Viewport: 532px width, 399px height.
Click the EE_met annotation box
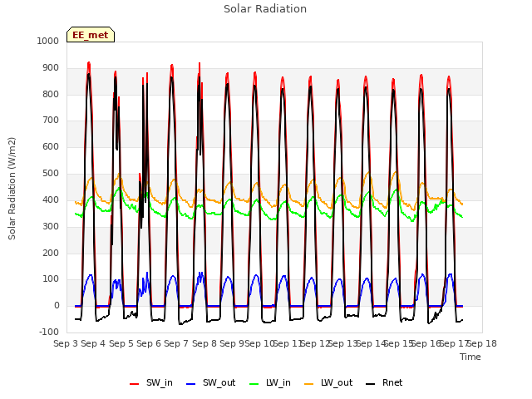click(x=91, y=35)
